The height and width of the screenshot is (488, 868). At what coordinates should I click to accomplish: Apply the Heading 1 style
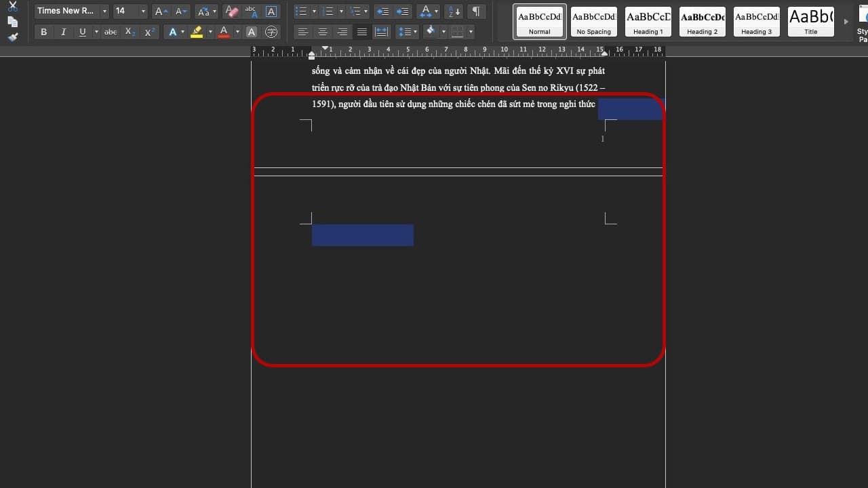click(648, 22)
